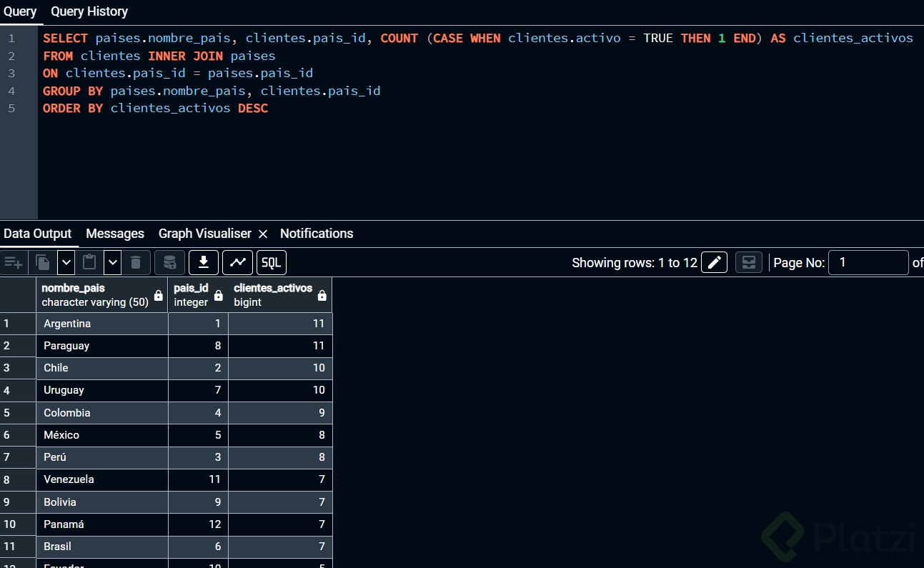Click the Delete row trash icon
This screenshot has height=568, width=924.
[136, 263]
